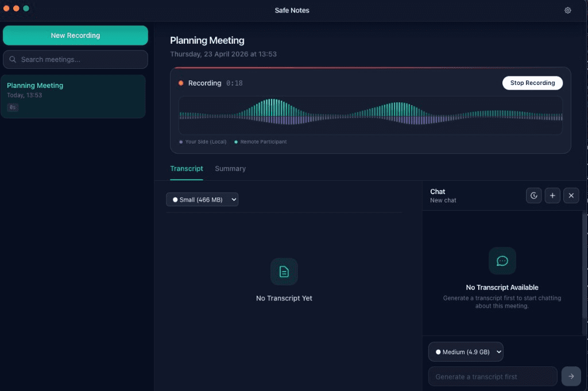Click the send arrow button in chat
The height and width of the screenshot is (391, 588).
pos(571,376)
